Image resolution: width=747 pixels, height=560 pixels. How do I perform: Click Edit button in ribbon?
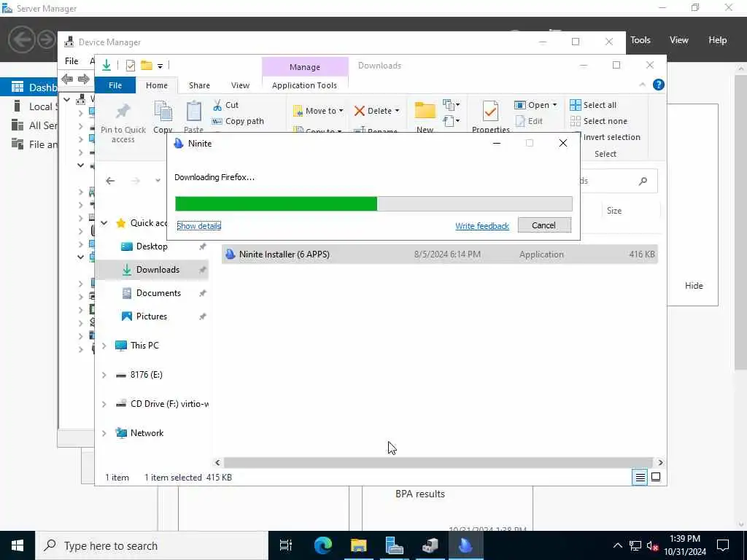click(530, 121)
